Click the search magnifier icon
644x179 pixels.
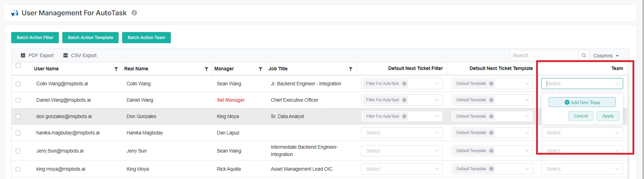pyautogui.click(x=584, y=55)
